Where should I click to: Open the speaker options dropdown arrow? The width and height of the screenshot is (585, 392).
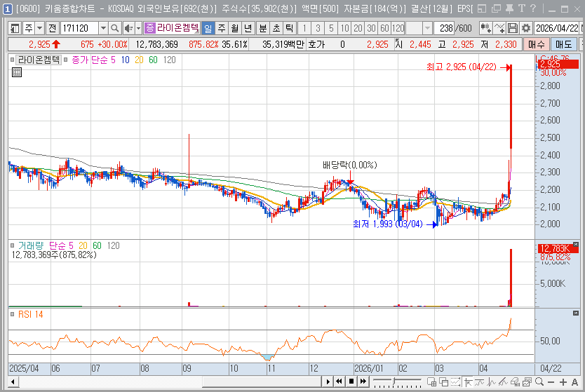coord(138,28)
